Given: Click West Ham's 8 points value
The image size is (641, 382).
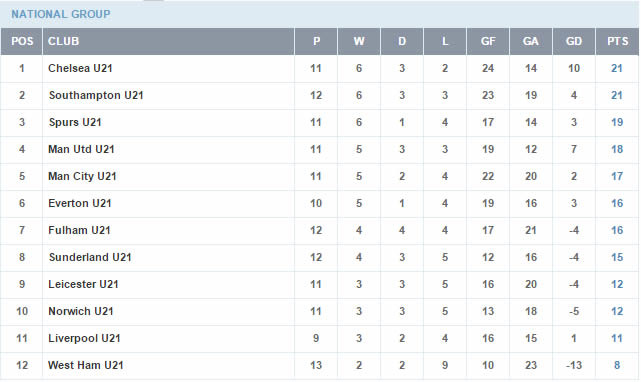Looking at the screenshot, I should tap(617, 365).
